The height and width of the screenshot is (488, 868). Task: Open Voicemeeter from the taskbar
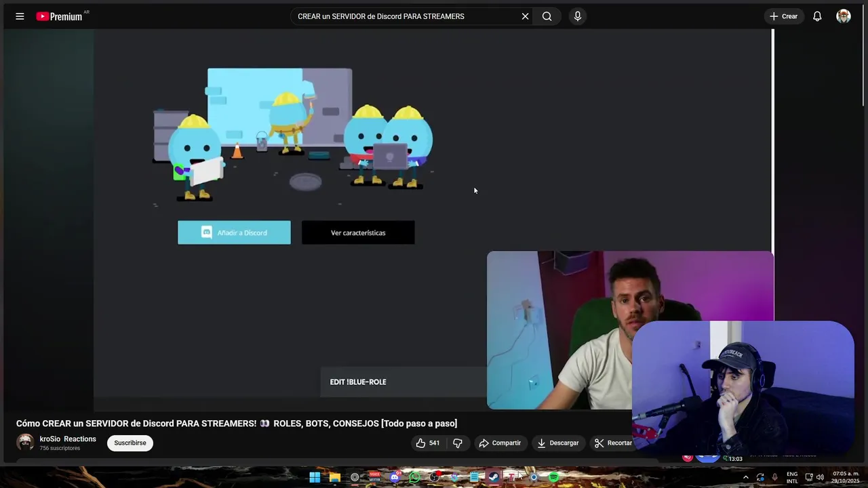point(375,477)
